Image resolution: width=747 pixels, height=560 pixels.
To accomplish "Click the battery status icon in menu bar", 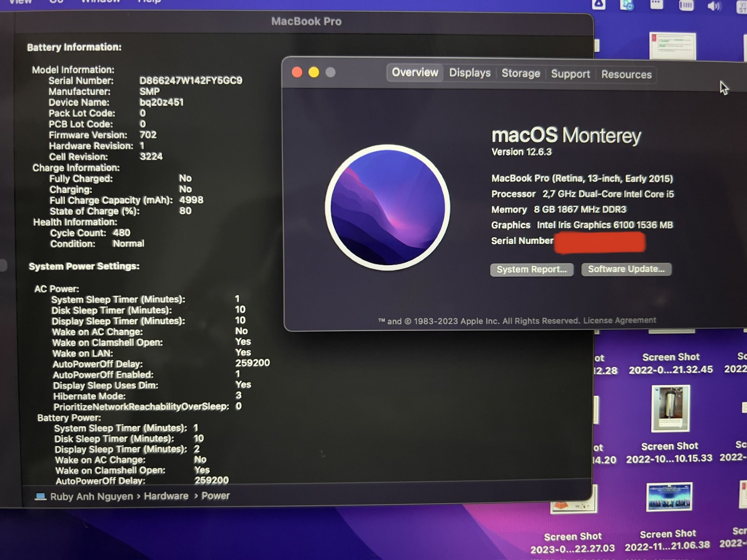I will 686,5.
